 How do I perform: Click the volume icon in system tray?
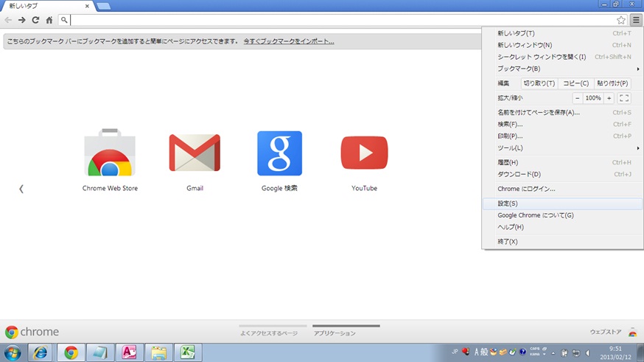(x=587, y=353)
